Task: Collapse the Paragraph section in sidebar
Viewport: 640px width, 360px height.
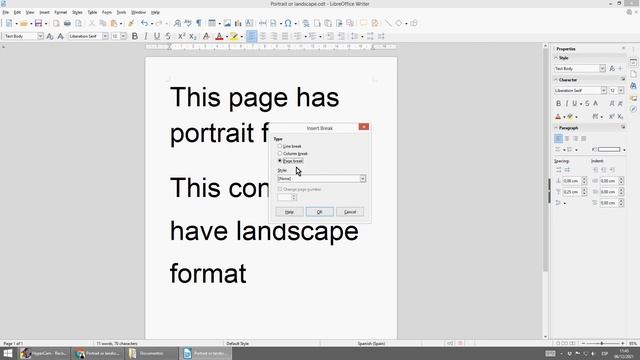Action: click(x=556, y=128)
